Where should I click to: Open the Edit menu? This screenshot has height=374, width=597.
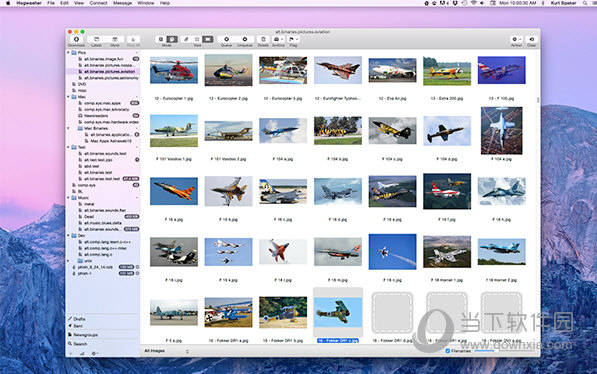tap(64, 3)
